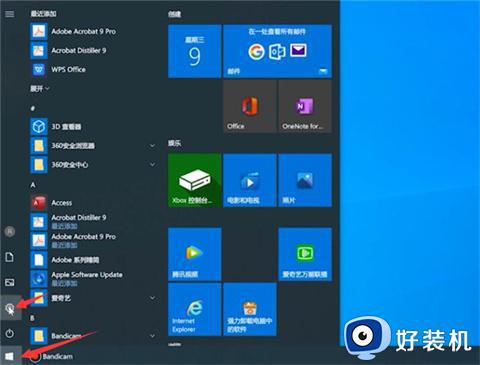Open the Pictures shortcut in the left rail
480x365 pixels.
coord(10,283)
